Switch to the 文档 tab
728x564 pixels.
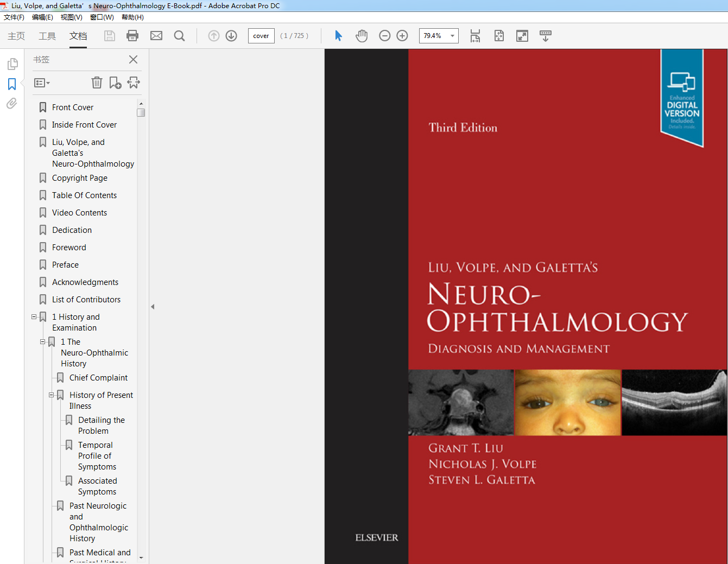[78, 36]
